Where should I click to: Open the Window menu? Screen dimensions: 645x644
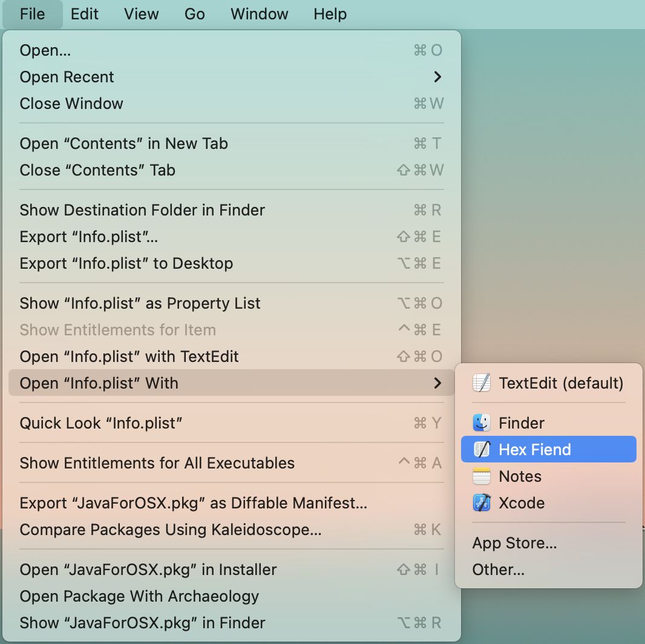tap(259, 14)
